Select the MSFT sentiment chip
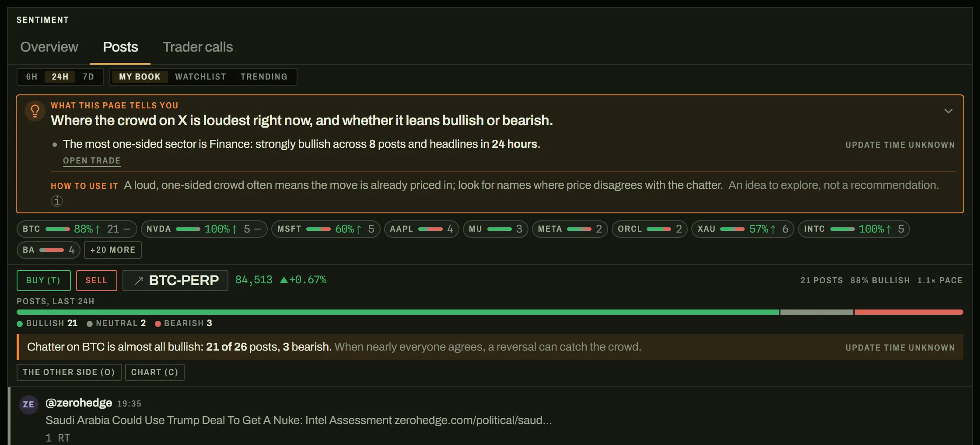This screenshot has height=445, width=980. [x=326, y=229]
